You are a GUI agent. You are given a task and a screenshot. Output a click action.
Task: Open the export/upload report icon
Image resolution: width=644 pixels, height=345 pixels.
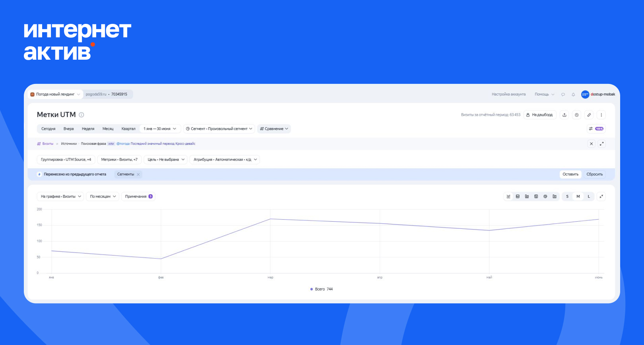[564, 115]
